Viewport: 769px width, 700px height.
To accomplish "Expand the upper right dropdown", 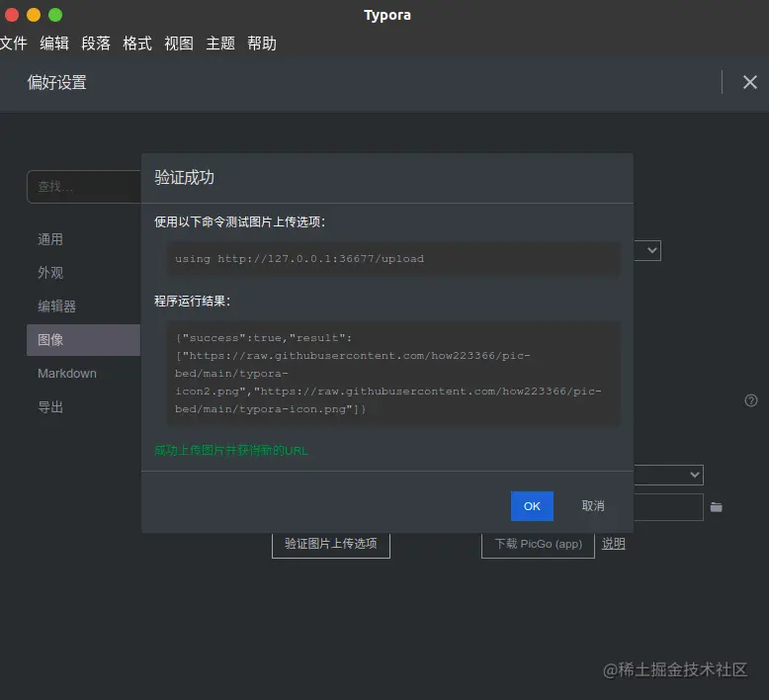I will point(647,251).
